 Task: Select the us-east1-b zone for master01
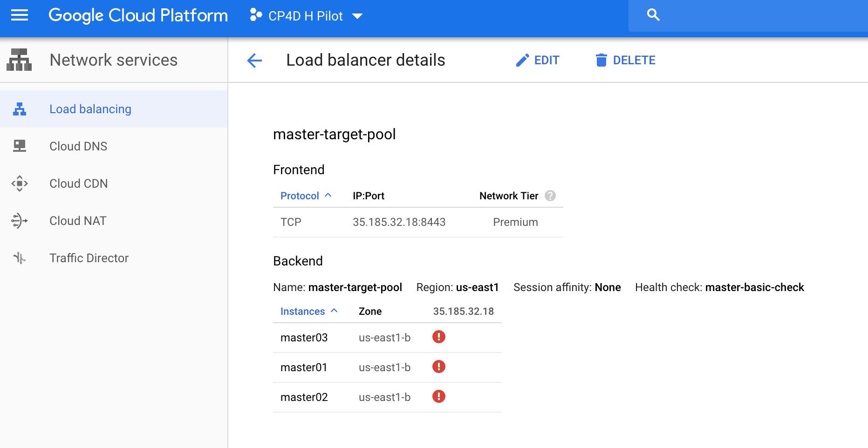(384, 367)
